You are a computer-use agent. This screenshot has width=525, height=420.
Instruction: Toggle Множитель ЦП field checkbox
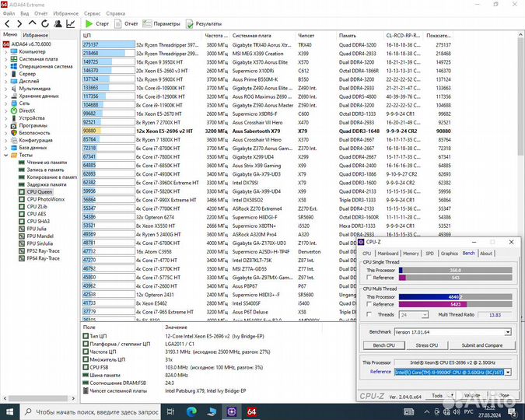point(86,359)
